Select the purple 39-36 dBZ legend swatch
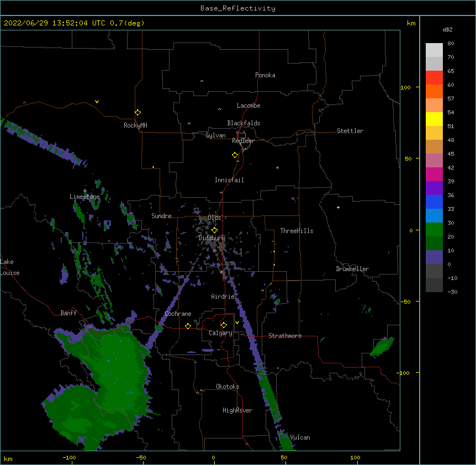Screen dimensions: 476x465 pyautogui.click(x=434, y=188)
